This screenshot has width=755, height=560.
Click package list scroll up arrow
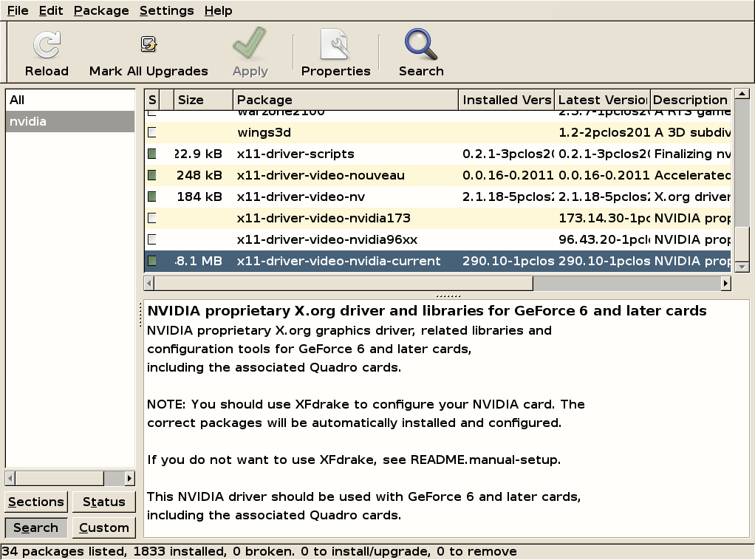tap(742, 94)
